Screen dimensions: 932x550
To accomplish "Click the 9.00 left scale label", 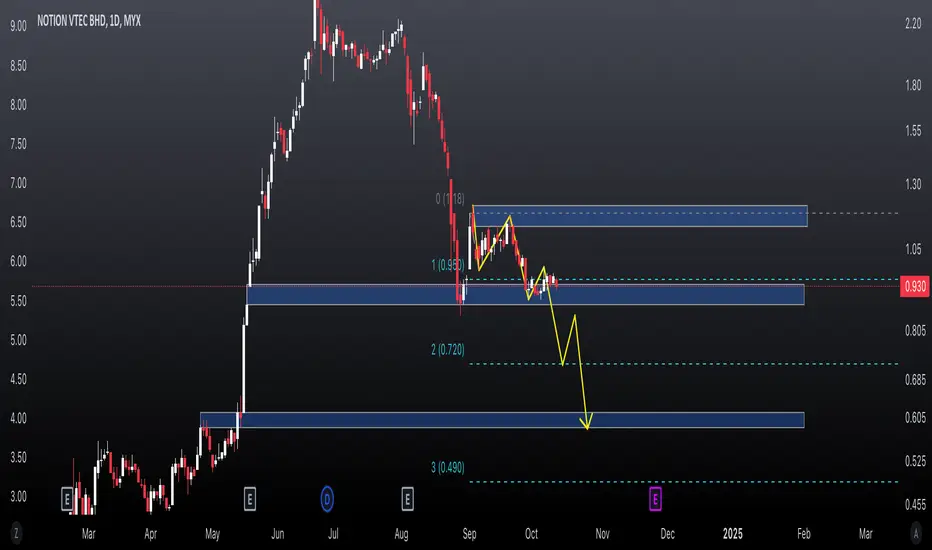I will 18,26.
